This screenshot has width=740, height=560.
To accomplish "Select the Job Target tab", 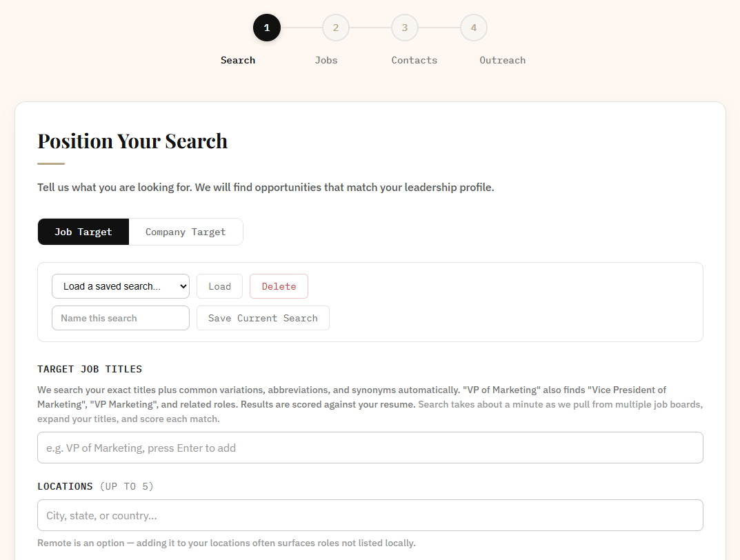I will tap(83, 232).
